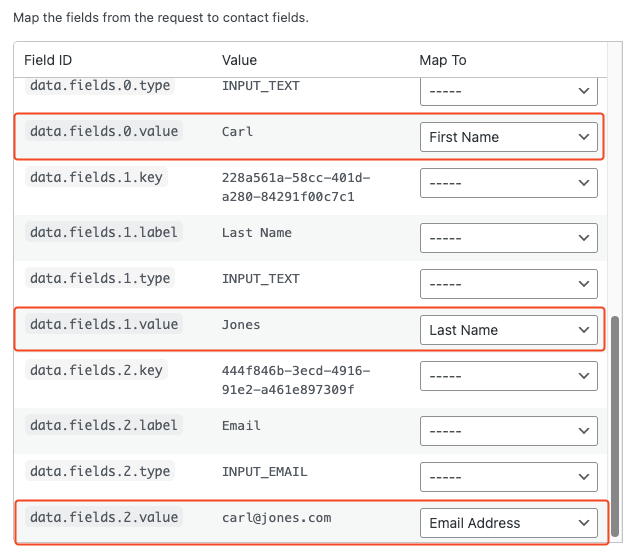Open First Name dropdown for data.fields.0.value

click(508, 137)
